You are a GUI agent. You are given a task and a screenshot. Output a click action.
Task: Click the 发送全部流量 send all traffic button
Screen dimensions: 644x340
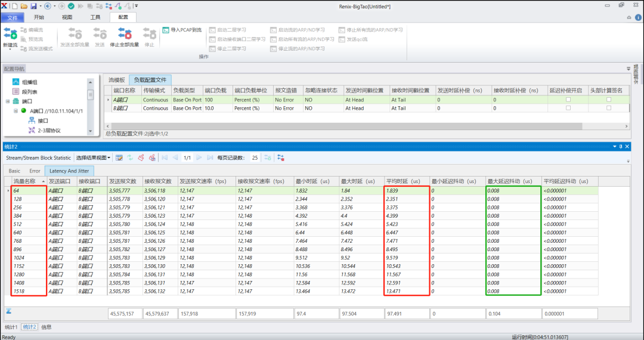pyautogui.click(x=75, y=38)
